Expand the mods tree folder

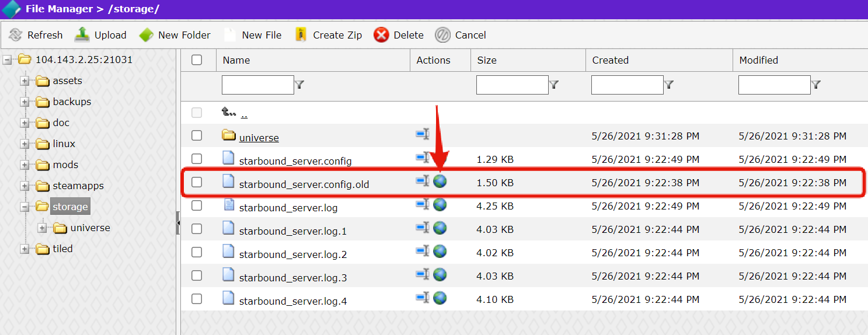25,165
